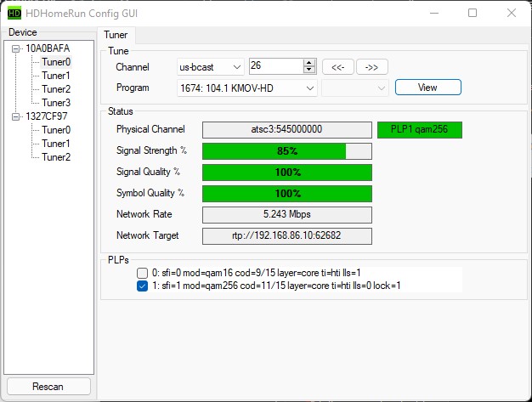Seek to previous channel with <<- button

click(x=338, y=67)
